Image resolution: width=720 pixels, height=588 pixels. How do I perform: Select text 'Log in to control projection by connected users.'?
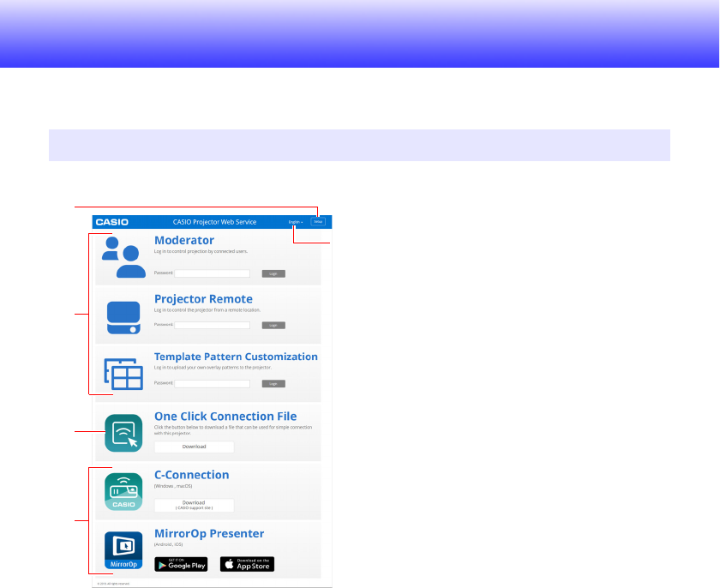pos(201,251)
